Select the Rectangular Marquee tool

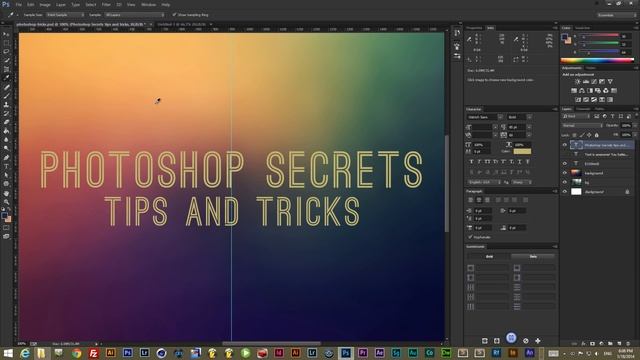pos(6,43)
